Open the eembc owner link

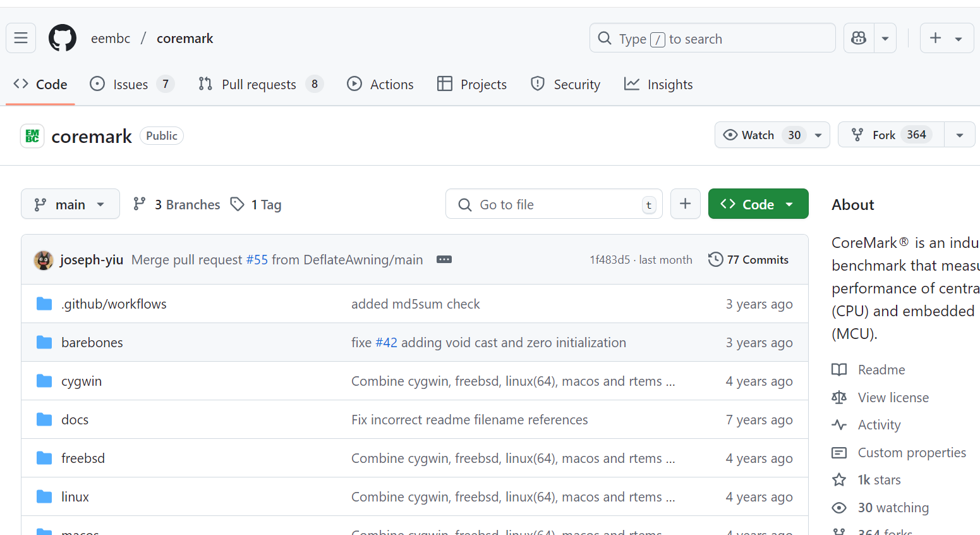click(x=111, y=39)
